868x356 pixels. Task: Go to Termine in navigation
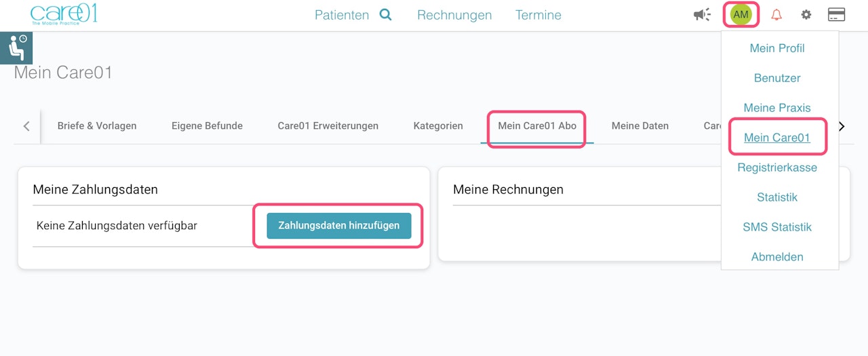coord(538,15)
